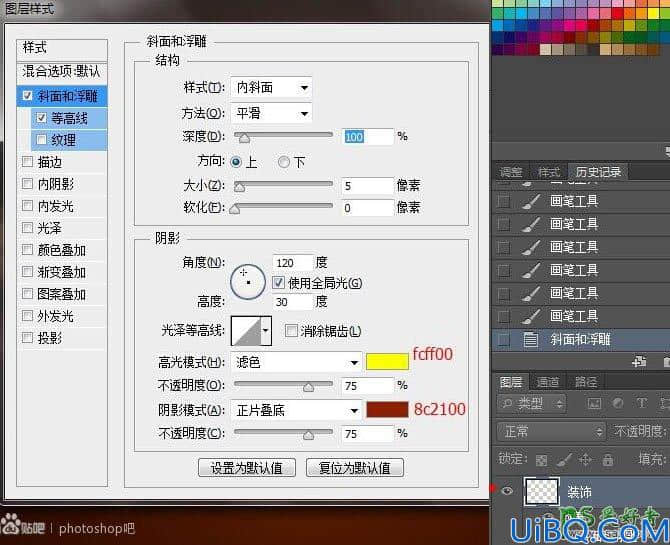Select the 下 direction radio button
This screenshot has width=670, height=545.
tap(284, 162)
